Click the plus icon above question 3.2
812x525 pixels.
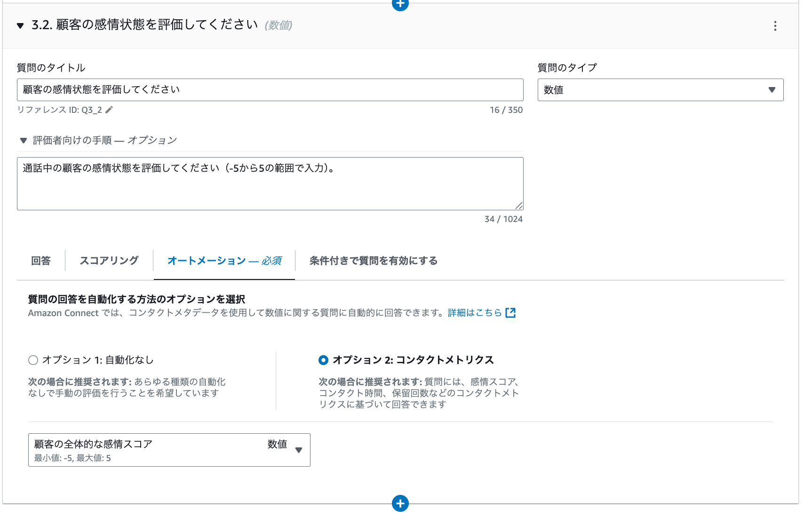coord(400,4)
